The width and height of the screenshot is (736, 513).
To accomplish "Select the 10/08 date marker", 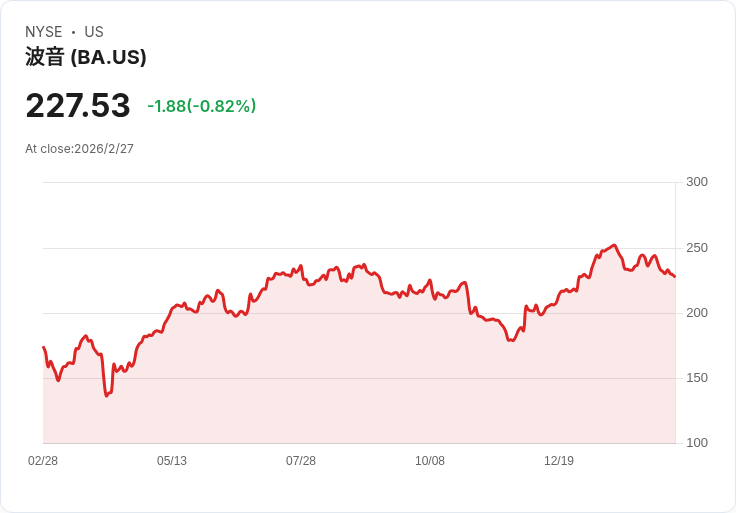I will [x=430, y=461].
